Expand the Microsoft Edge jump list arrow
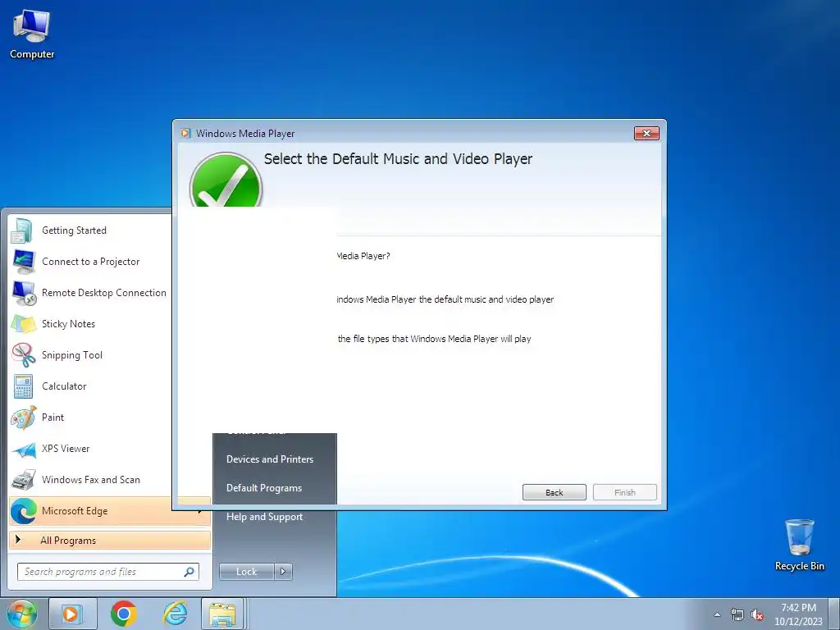840x630 pixels. coord(200,511)
